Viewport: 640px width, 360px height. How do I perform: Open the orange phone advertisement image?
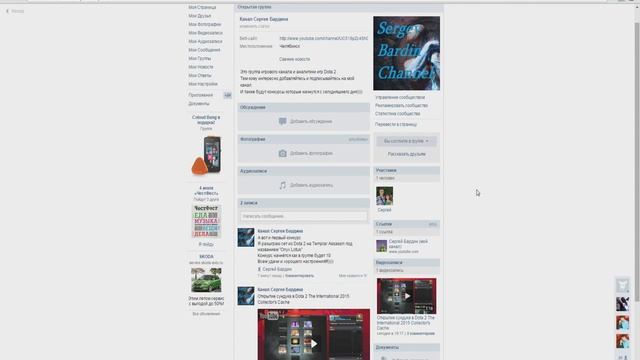(x=206, y=155)
